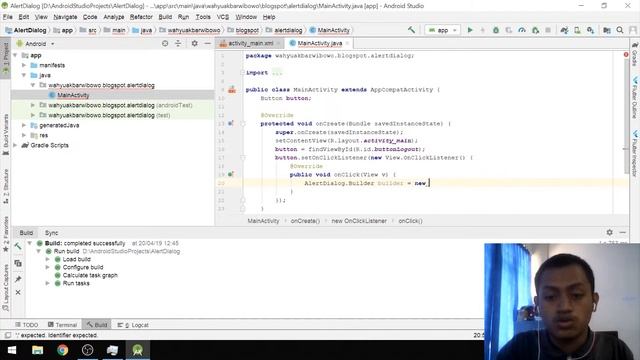Expand the androidTest package node
640x360 pixels.
33,105
